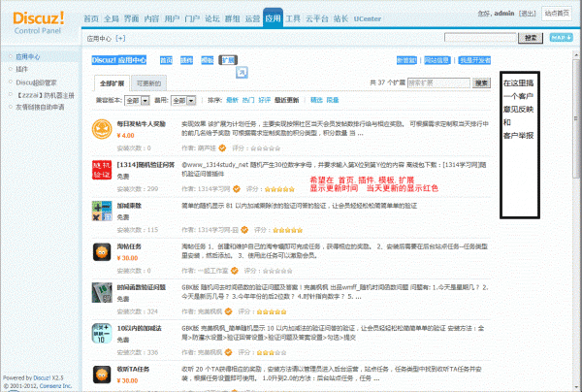582x392 pixels.
Task: Open the 门户 top menu
Action: tap(192, 18)
